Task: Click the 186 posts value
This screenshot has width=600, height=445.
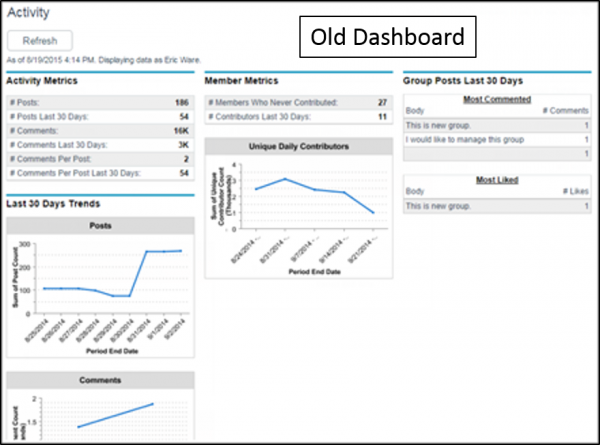Action: tap(182, 103)
